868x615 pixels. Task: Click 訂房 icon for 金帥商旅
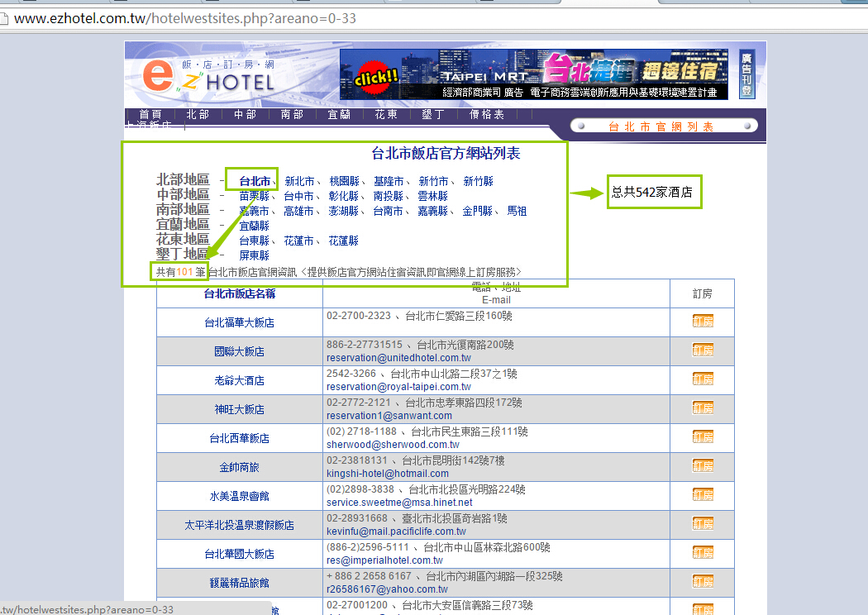click(703, 465)
